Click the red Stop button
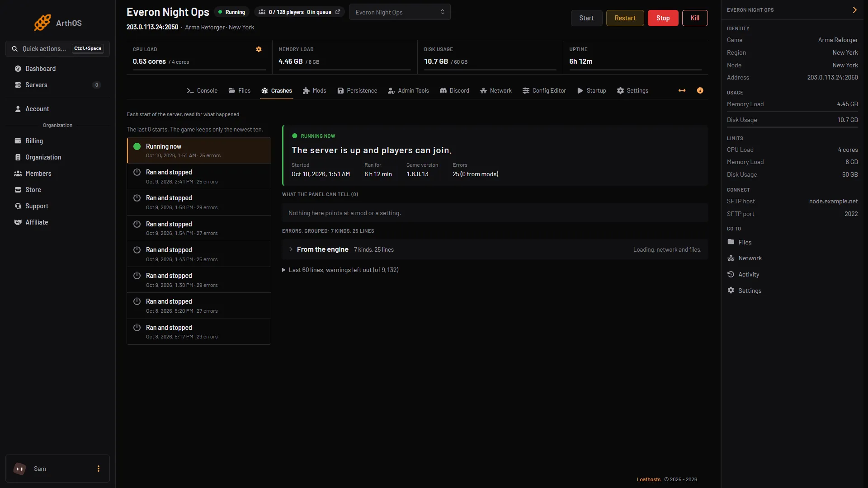868x488 pixels. [663, 18]
